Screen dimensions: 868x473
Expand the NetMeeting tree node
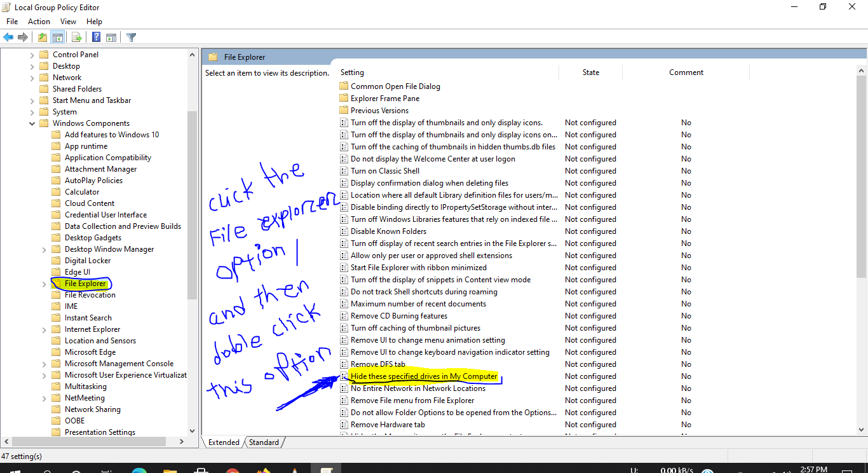(44, 398)
